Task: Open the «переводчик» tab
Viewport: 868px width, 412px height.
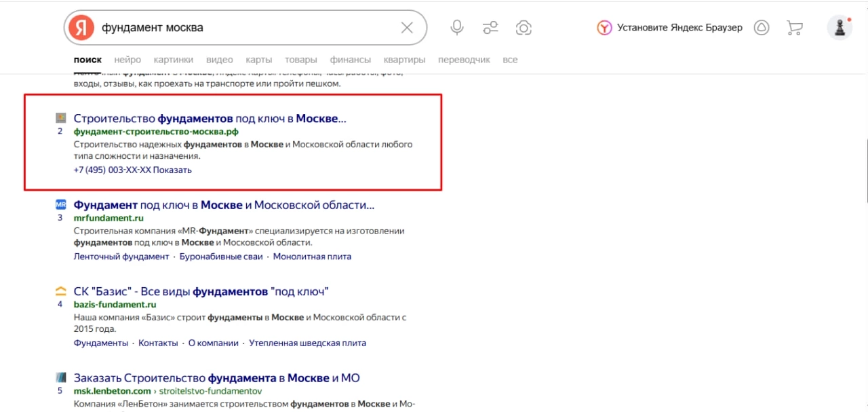Action: coord(464,60)
